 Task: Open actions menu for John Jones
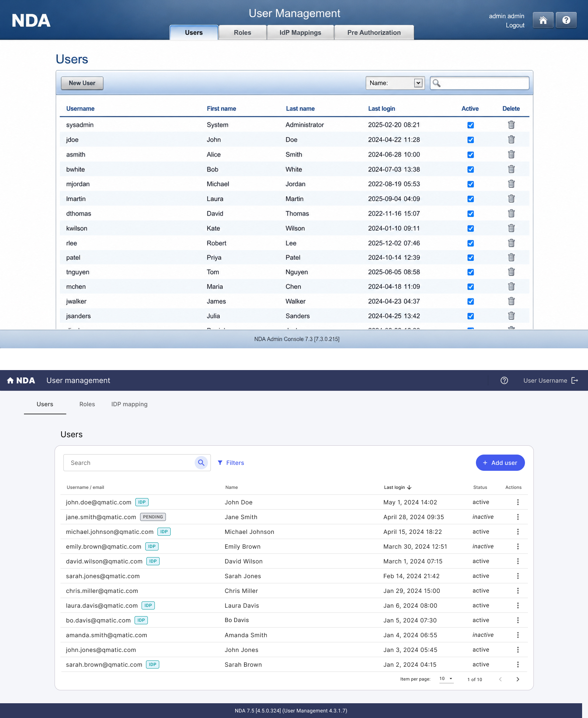(518, 650)
